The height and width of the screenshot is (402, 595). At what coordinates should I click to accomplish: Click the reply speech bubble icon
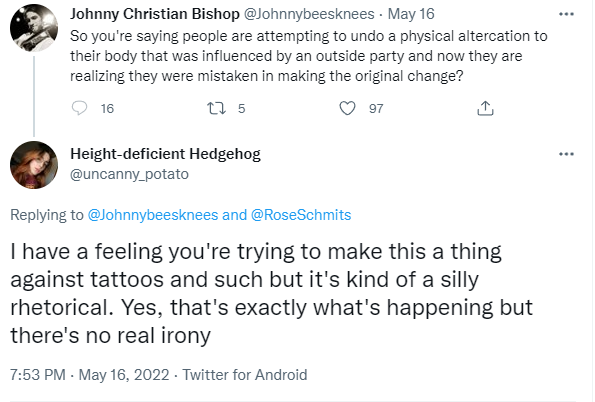[x=80, y=108]
